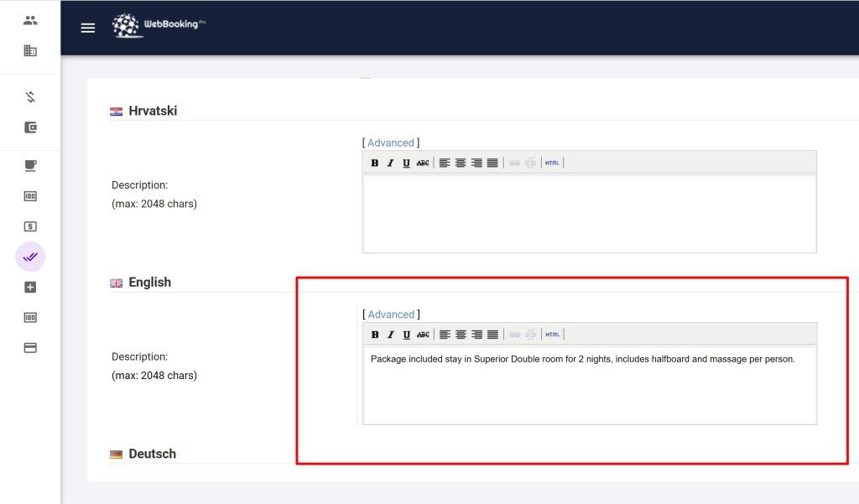This screenshot has width=859, height=504.
Task: Open the building sidebar icon
Action: 30,50
